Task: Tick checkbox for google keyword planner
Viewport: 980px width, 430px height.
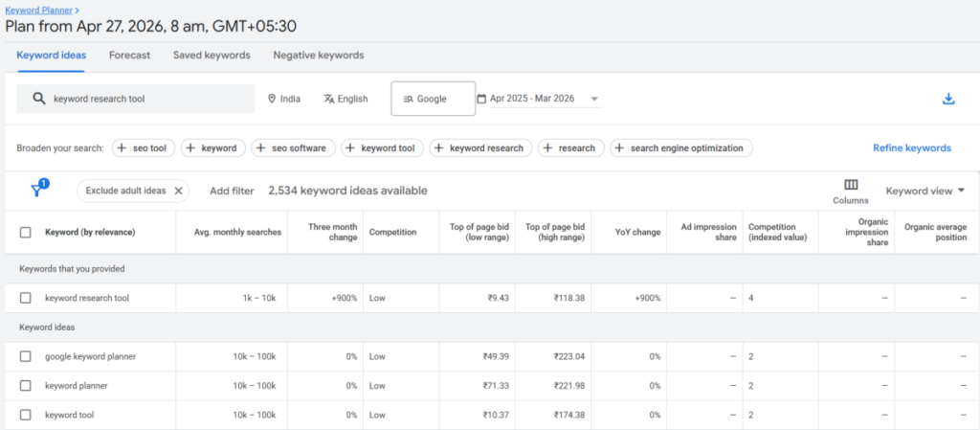Action: click(x=26, y=356)
